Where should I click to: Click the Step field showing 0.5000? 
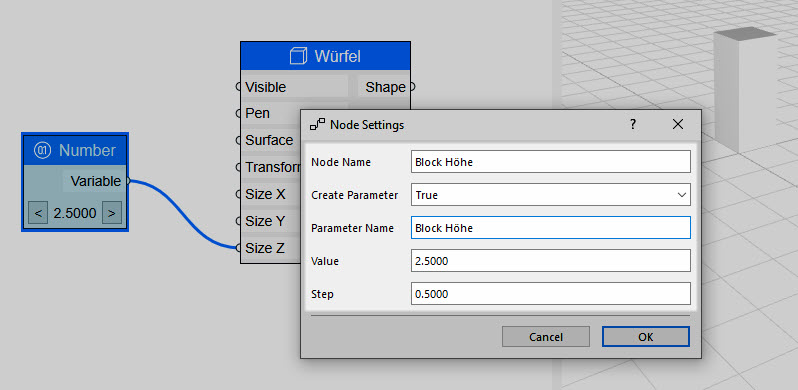[x=551, y=294]
